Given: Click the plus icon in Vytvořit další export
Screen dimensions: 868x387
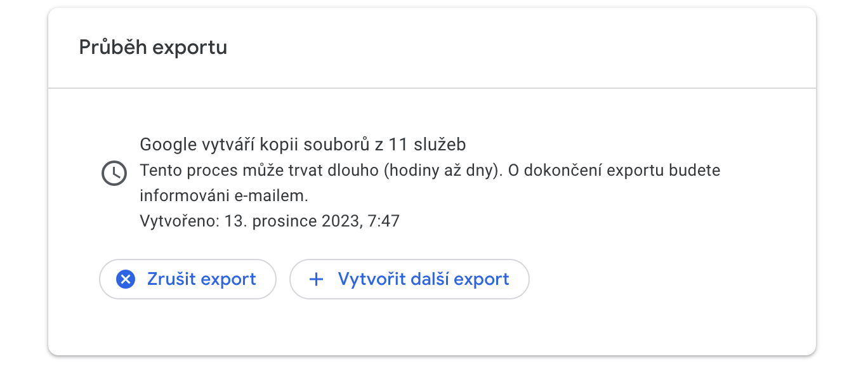Looking at the screenshot, I should pyautogui.click(x=315, y=279).
